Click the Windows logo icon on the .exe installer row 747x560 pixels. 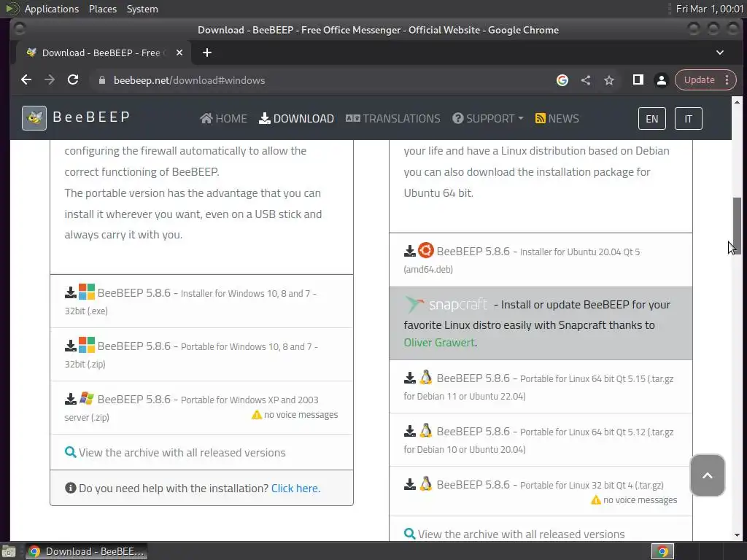pos(87,292)
